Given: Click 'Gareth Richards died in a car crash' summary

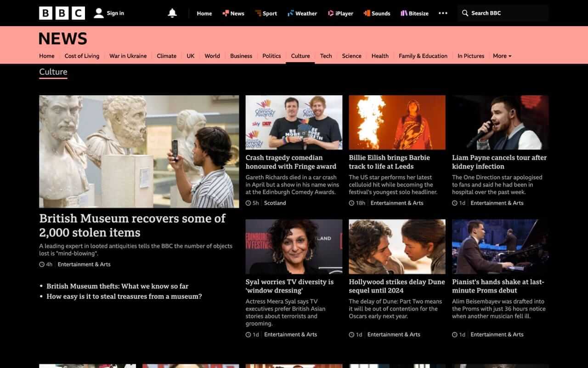Looking at the screenshot, I should [x=292, y=184].
